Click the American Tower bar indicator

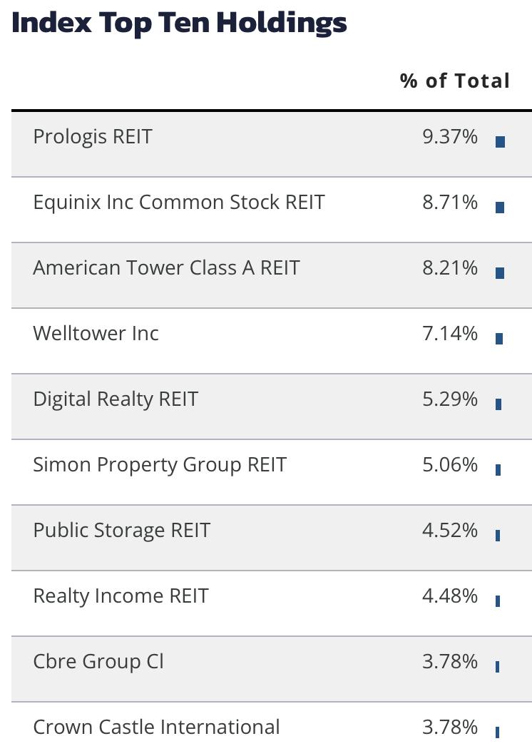click(x=500, y=273)
